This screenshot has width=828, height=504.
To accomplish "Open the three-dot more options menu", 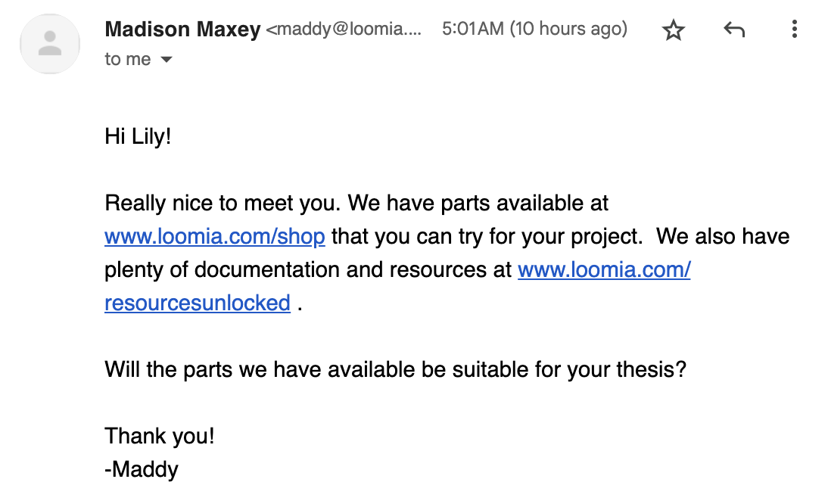I will [794, 30].
